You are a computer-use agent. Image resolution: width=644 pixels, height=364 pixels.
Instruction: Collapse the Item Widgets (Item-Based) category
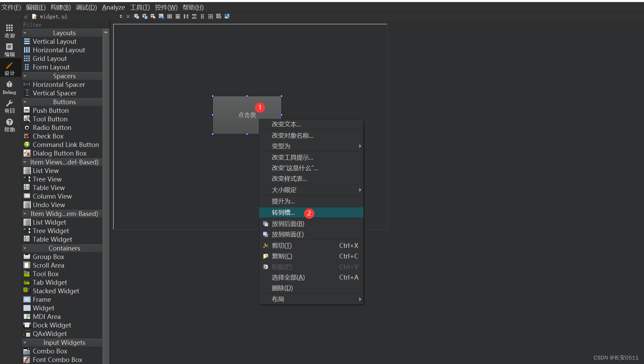pyautogui.click(x=25, y=214)
